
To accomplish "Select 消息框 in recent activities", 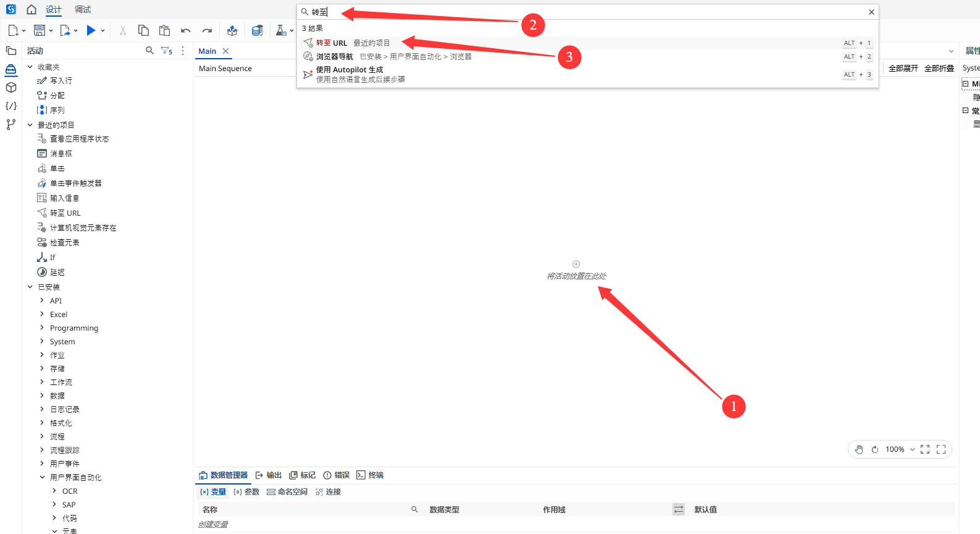I will click(61, 153).
